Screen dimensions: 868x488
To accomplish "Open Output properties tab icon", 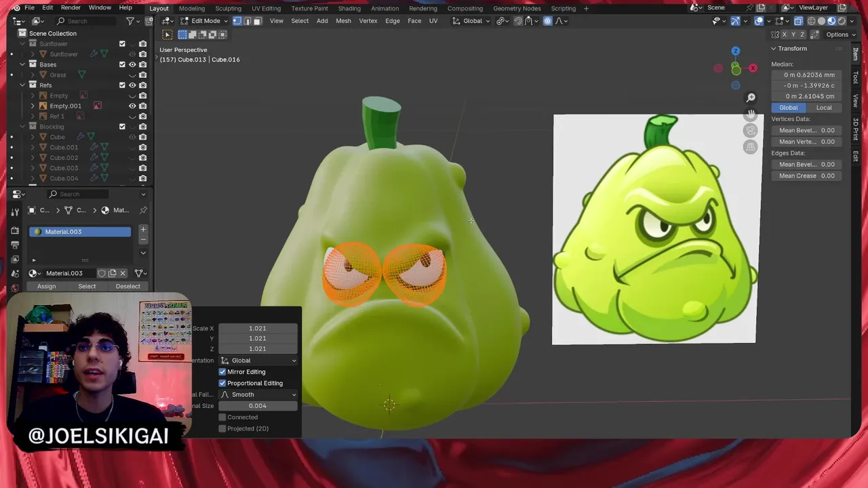I will click(15, 245).
